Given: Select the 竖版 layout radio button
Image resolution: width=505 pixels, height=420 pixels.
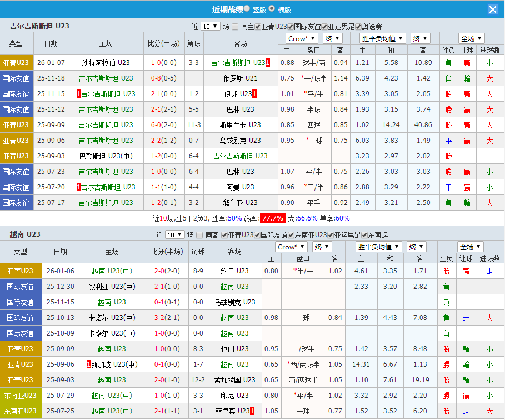Looking at the screenshot, I should 246,9.
